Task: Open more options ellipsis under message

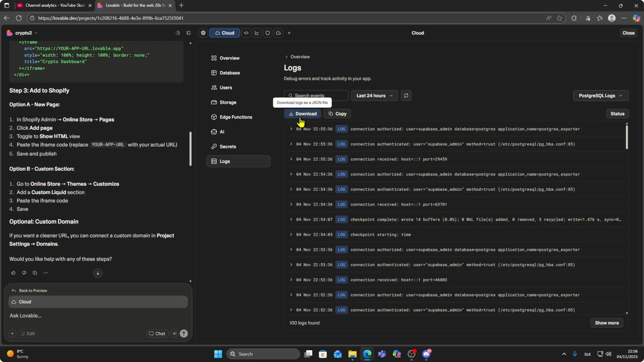Action: tap(45, 273)
